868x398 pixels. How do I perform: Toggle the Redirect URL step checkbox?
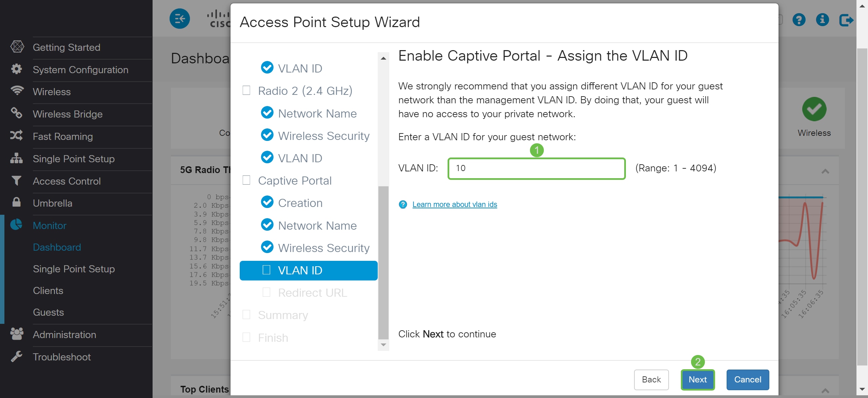pyautogui.click(x=267, y=292)
